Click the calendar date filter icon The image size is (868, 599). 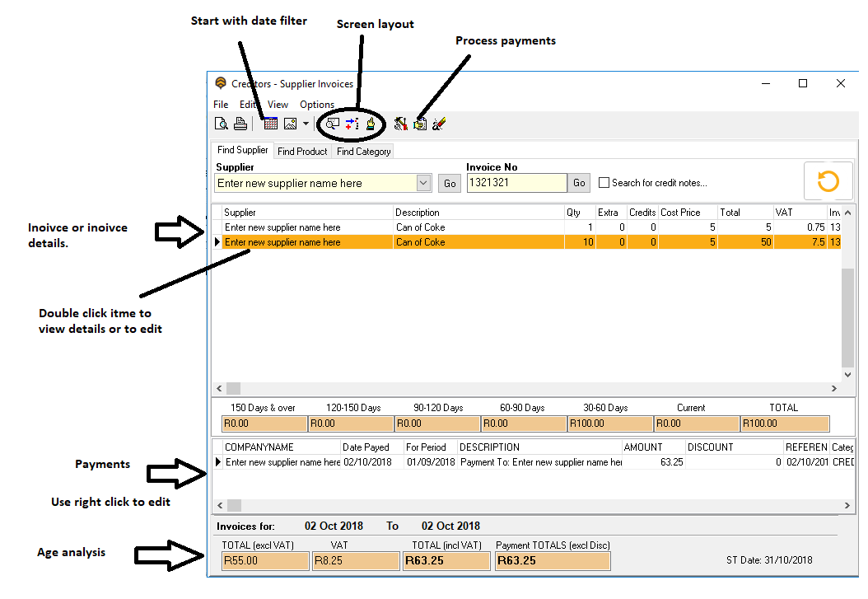270,124
